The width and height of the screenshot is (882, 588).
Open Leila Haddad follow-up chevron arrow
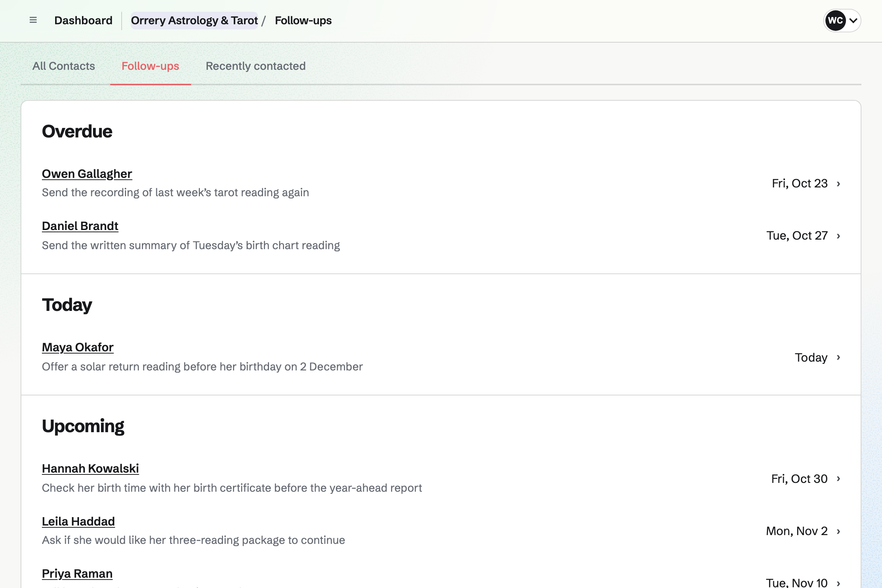(839, 531)
